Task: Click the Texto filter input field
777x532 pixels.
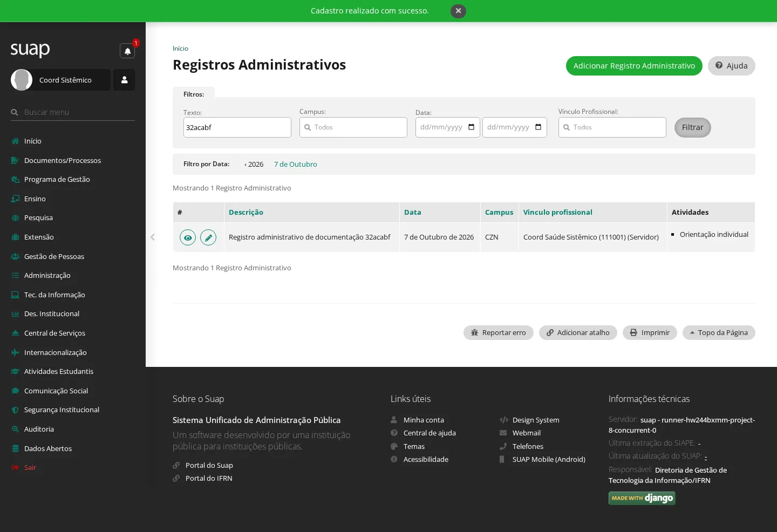Action: pyautogui.click(x=237, y=127)
